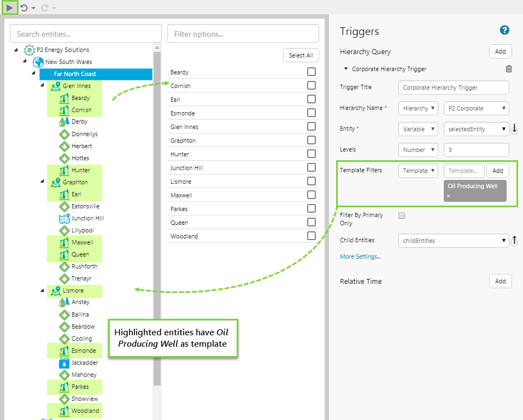Collapse the Corporate Hierarchy Trigger section

pos(346,69)
